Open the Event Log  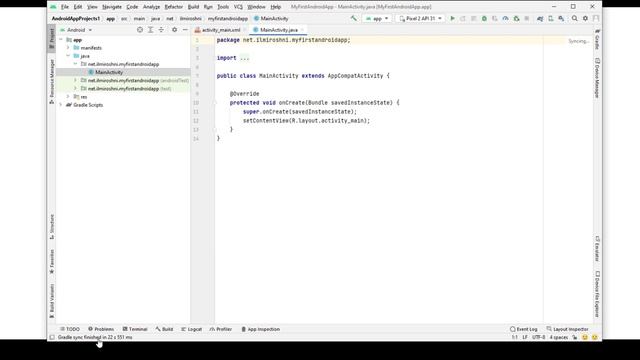[x=524, y=329]
